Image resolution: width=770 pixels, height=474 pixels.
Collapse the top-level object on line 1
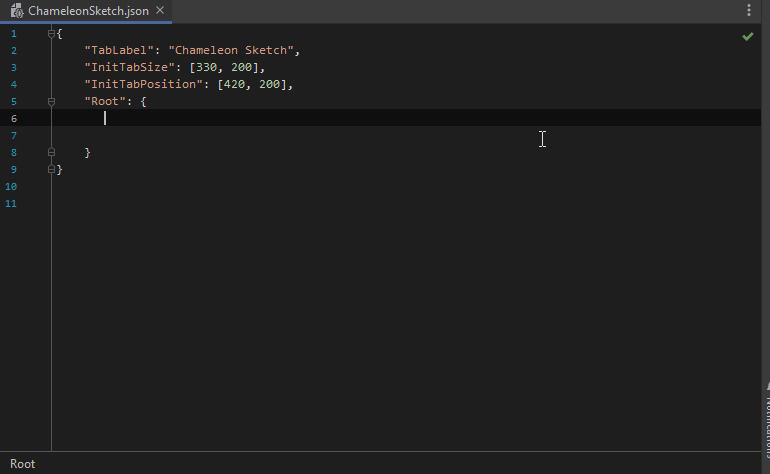tap(51, 34)
